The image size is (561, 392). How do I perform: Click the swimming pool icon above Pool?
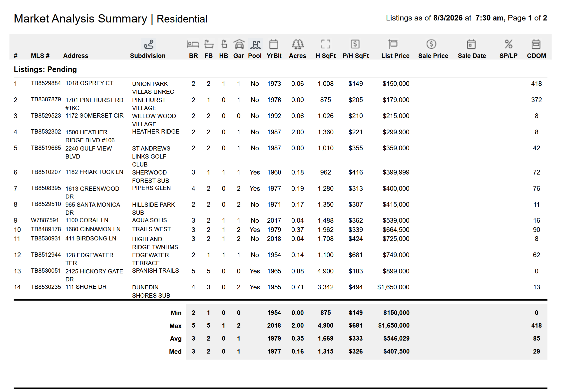(x=256, y=44)
